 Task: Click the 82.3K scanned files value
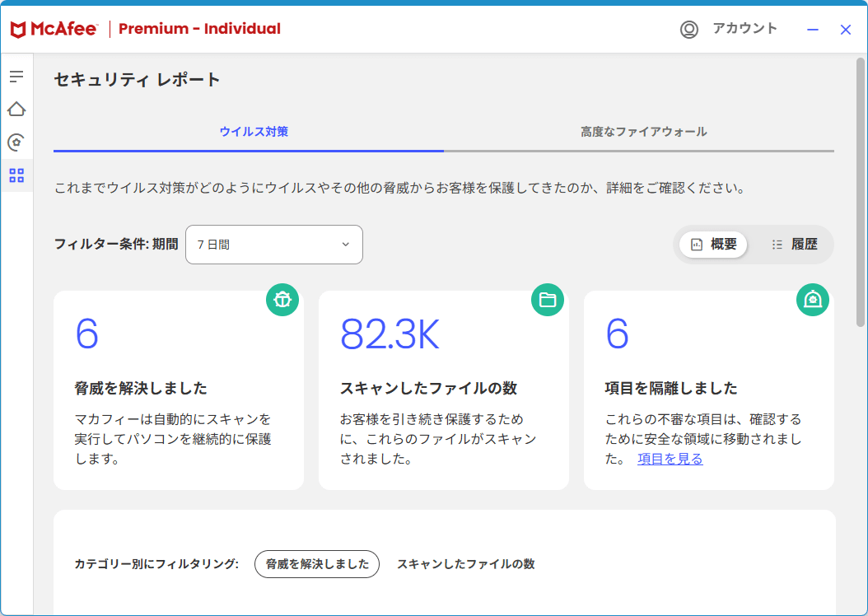point(390,334)
